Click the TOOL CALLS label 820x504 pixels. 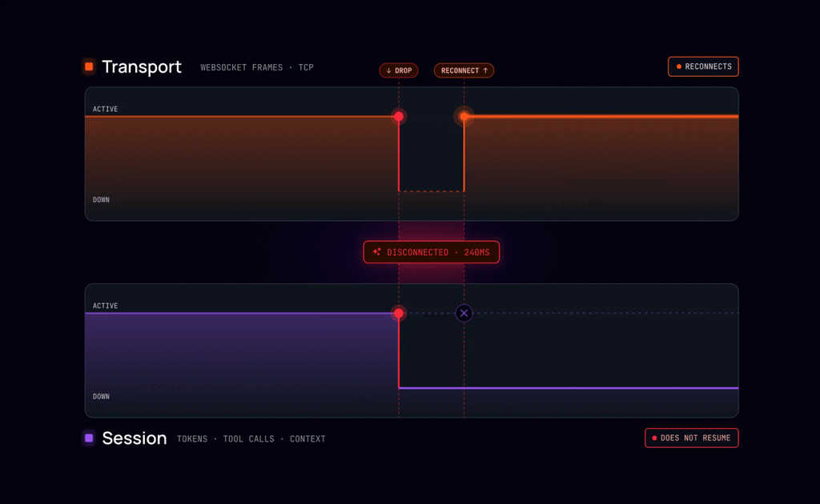[248, 438]
